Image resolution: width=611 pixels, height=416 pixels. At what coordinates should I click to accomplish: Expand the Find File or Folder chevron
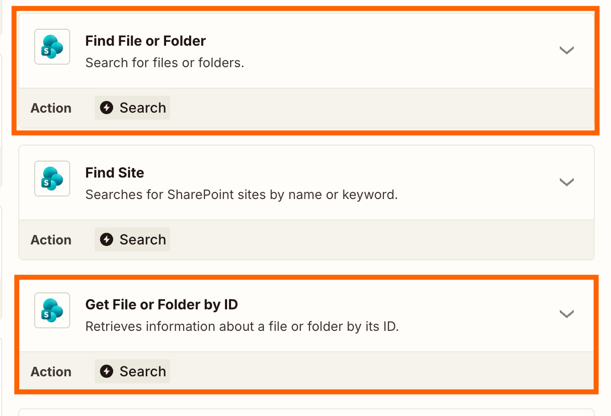(x=566, y=50)
